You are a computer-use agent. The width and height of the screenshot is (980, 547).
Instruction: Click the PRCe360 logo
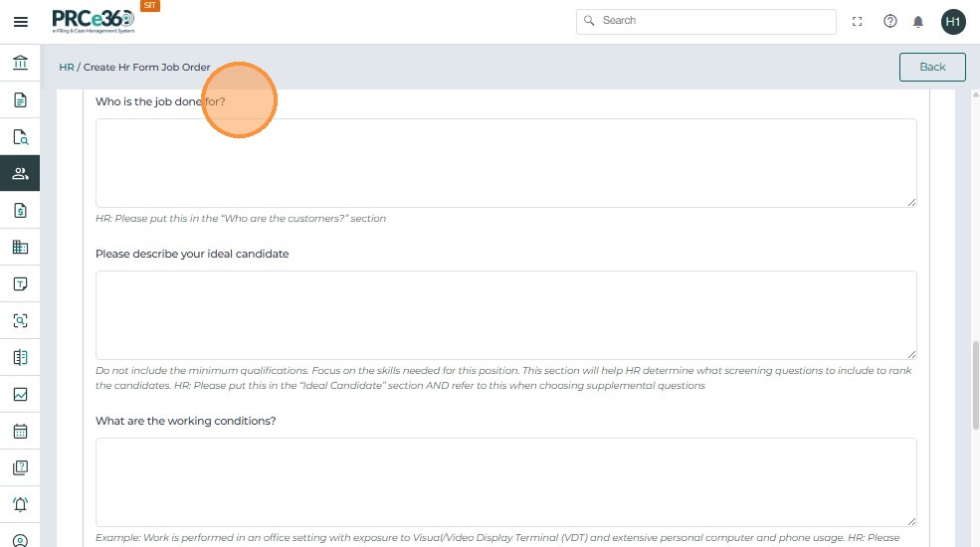[95, 21]
